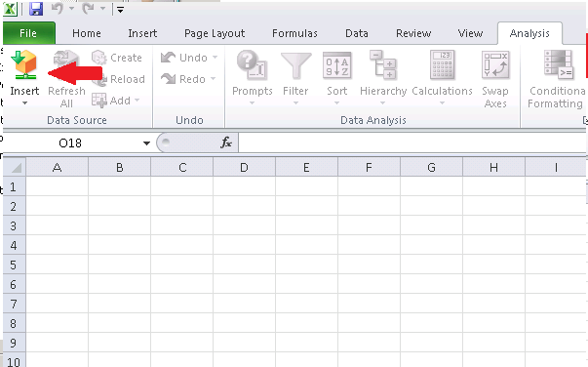Switch to the Formulas tab
588x367 pixels.
pyautogui.click(x=294, y=33)
